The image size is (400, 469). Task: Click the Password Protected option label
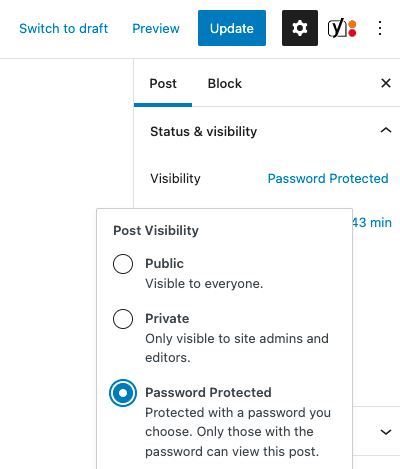click(x=208, y=393)
